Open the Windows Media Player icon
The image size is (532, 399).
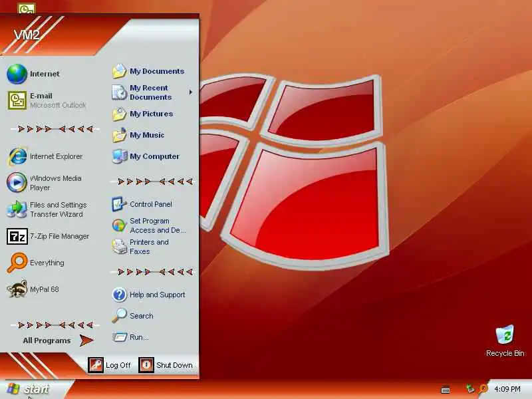pyautogui.click(x=17, y=182)
